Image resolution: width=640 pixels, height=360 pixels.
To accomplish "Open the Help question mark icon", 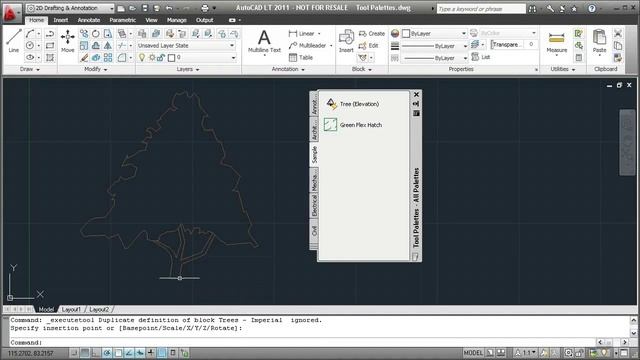I will point(591,8).
